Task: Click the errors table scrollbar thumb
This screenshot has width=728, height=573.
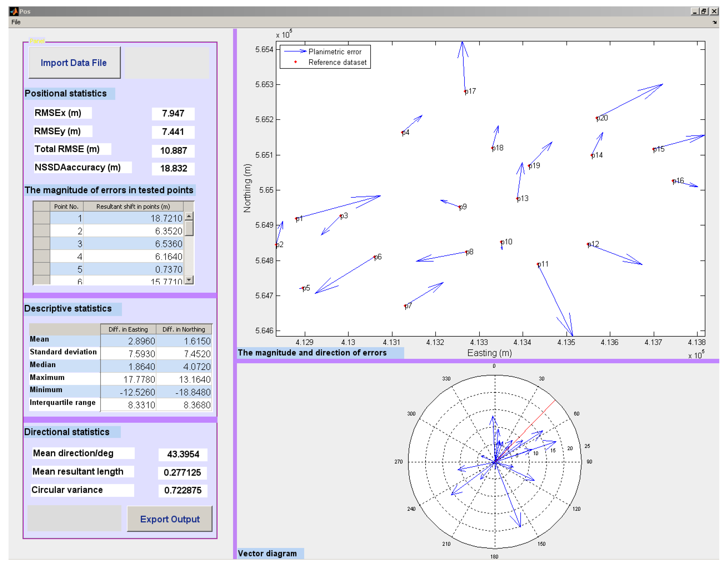Action: (x=189, y=228)
